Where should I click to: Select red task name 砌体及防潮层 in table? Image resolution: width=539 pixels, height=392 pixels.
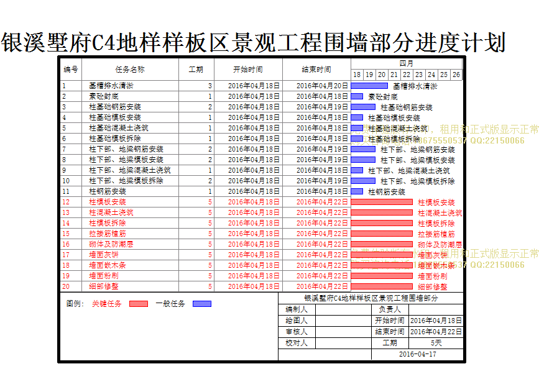[111, 244]
